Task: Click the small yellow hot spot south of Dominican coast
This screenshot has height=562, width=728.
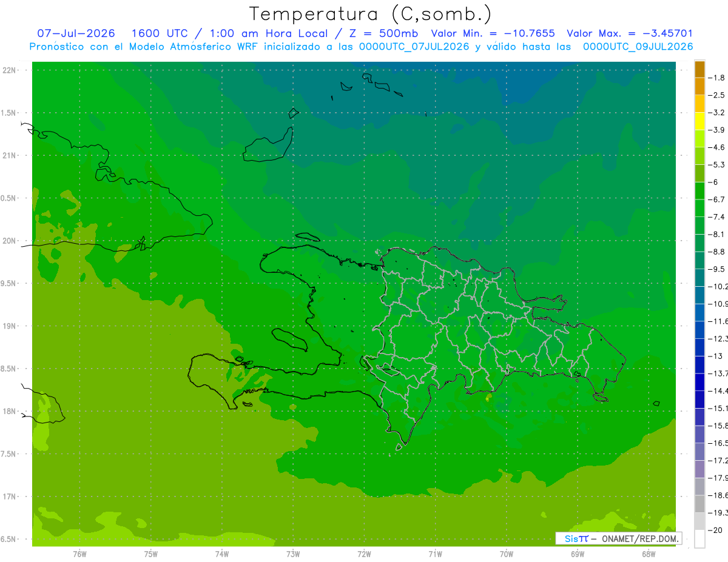Action: [488, 398]
